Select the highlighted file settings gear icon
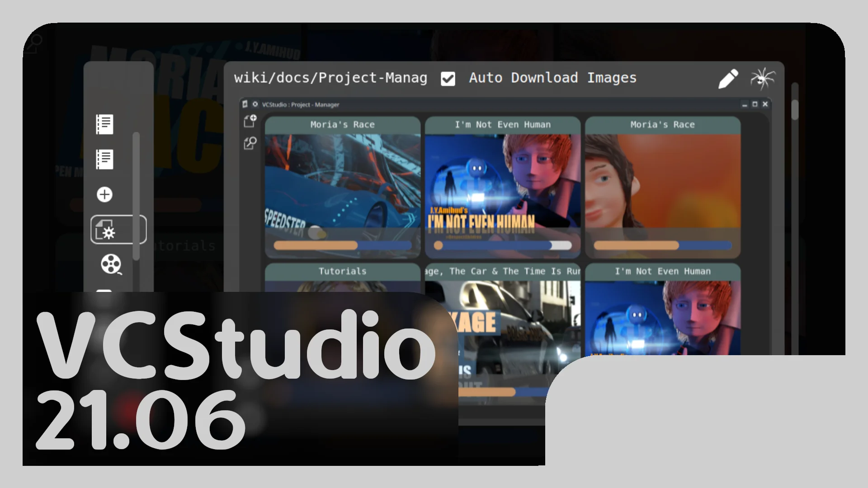868x488 pixels. coord(118,230)
